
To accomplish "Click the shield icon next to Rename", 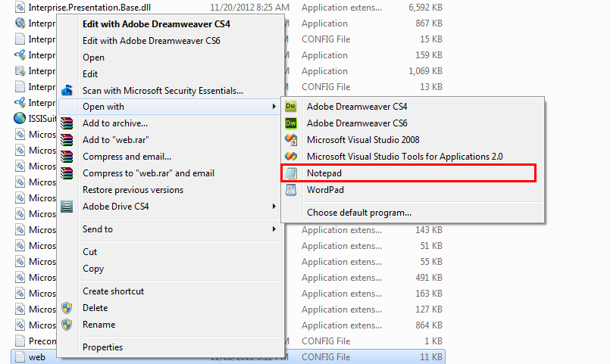I will [x=67, y=325].
